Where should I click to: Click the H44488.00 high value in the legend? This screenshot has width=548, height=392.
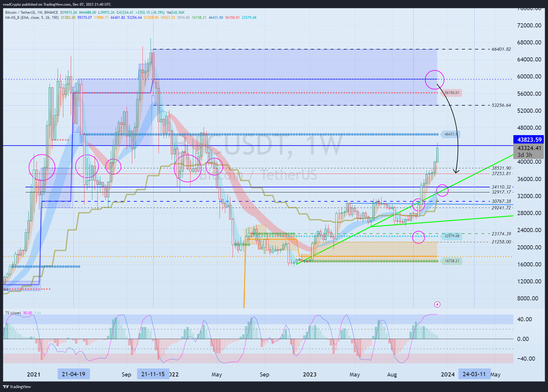(x=88, y=13)
